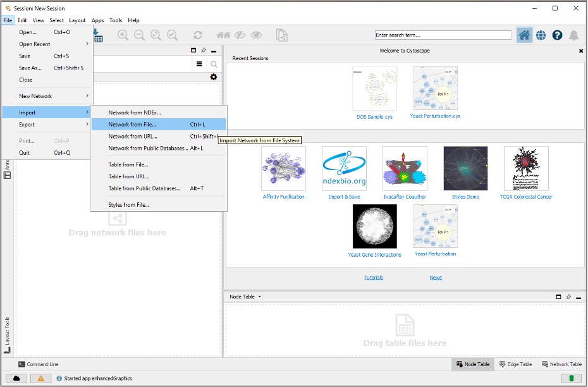Open the notifications bell icon
Screen dimensions: 588x387
(x=573, y=35)
